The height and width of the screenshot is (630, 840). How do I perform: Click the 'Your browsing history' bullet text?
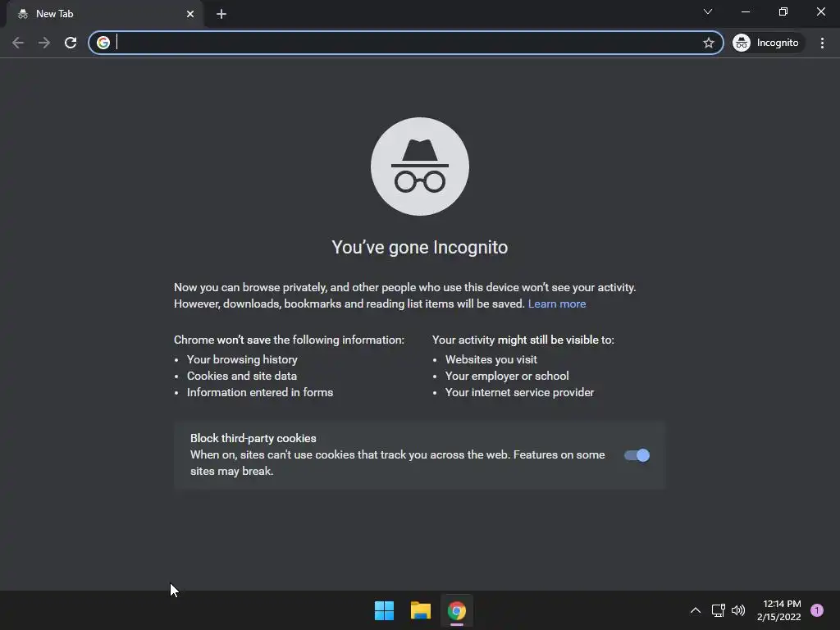pyautogui.click(x=242, y=359)
